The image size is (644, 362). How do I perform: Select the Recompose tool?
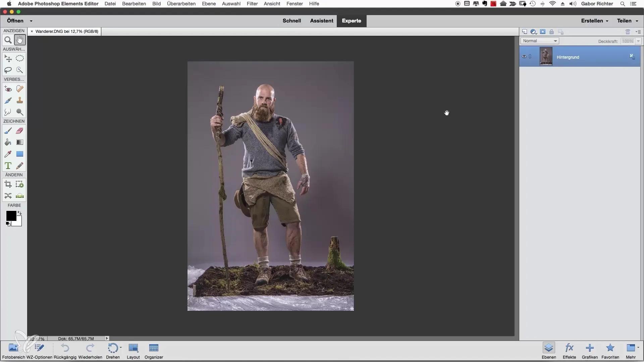pos(20,184)
